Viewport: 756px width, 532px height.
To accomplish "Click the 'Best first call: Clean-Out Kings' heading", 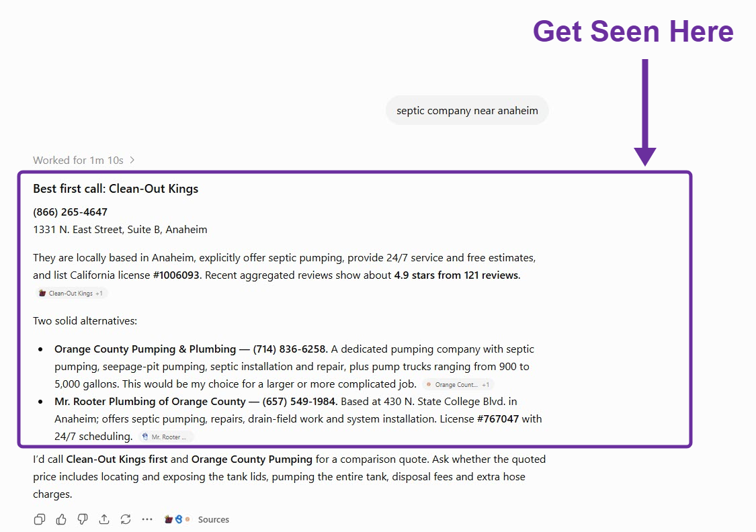I will (116, 188).
